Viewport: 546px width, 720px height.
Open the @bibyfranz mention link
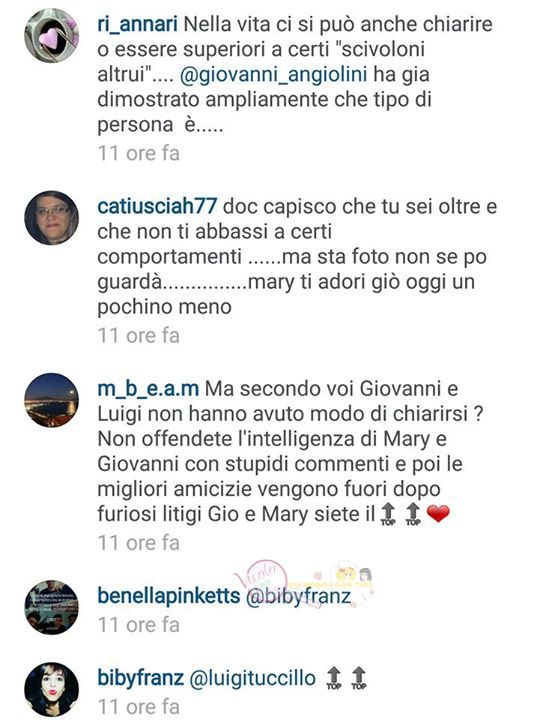298,597
